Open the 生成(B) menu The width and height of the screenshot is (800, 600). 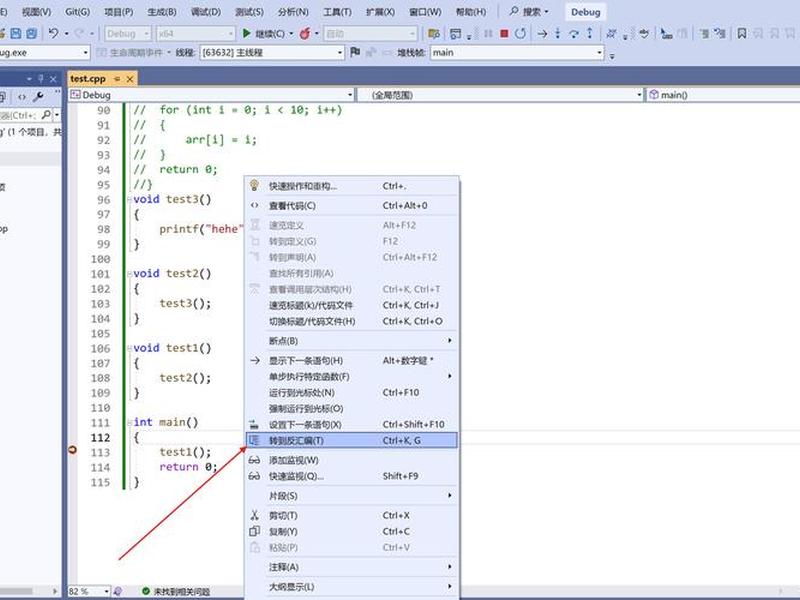coord(161,12)
